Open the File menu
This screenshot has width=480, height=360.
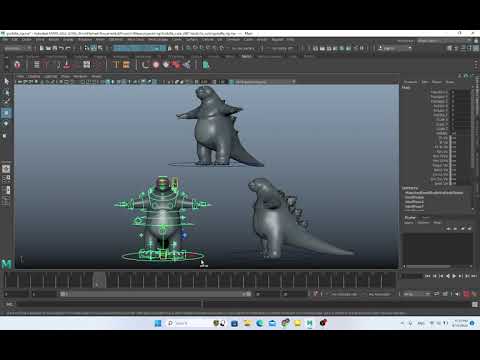5,40
